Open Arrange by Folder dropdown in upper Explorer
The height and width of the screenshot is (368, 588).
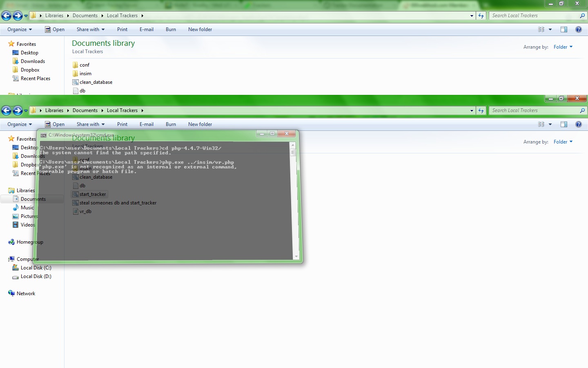(563, 47)
